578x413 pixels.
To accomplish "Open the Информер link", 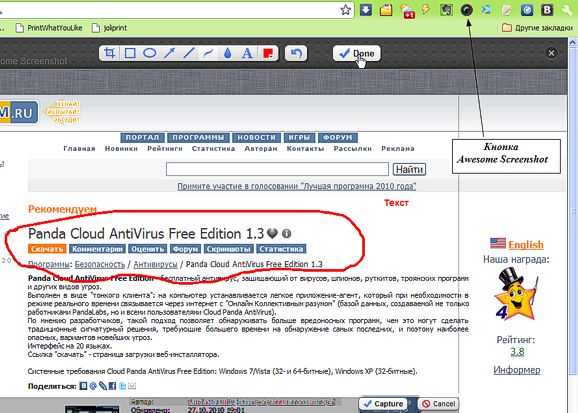I will 517,370.
